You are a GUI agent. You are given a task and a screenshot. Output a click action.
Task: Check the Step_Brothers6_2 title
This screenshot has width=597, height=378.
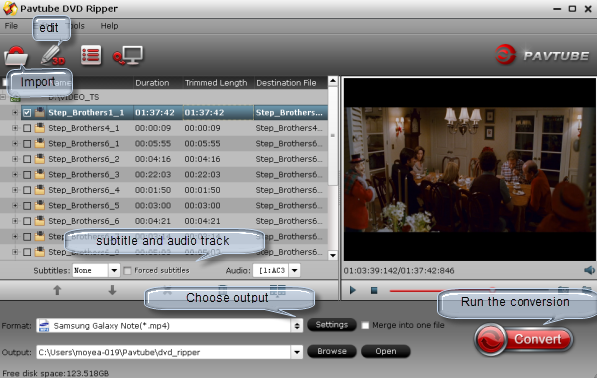pos(27,159)
